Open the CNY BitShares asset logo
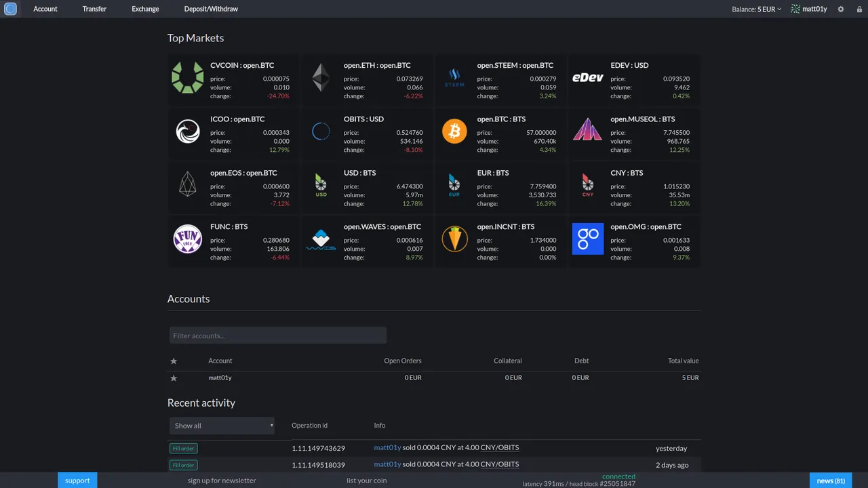The height and width of the screenshot is (488, 868). coord(588,184)
